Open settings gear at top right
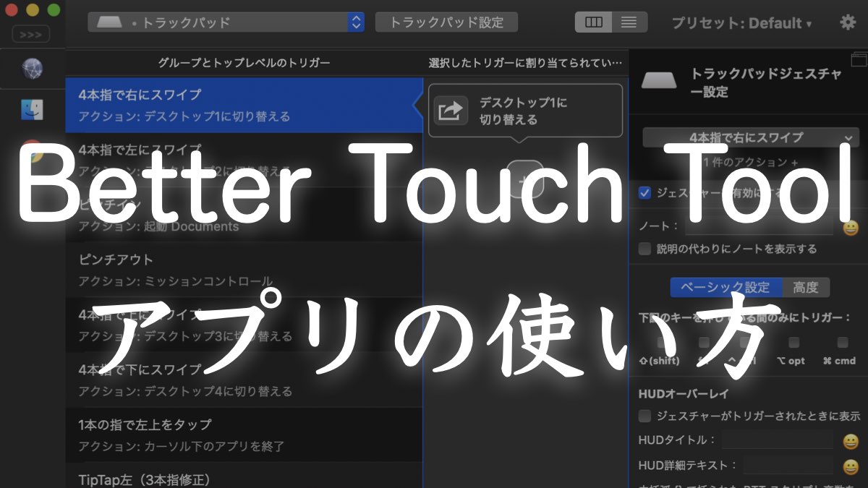This screenshot has width=868, height=488. (x=847, y=22)
